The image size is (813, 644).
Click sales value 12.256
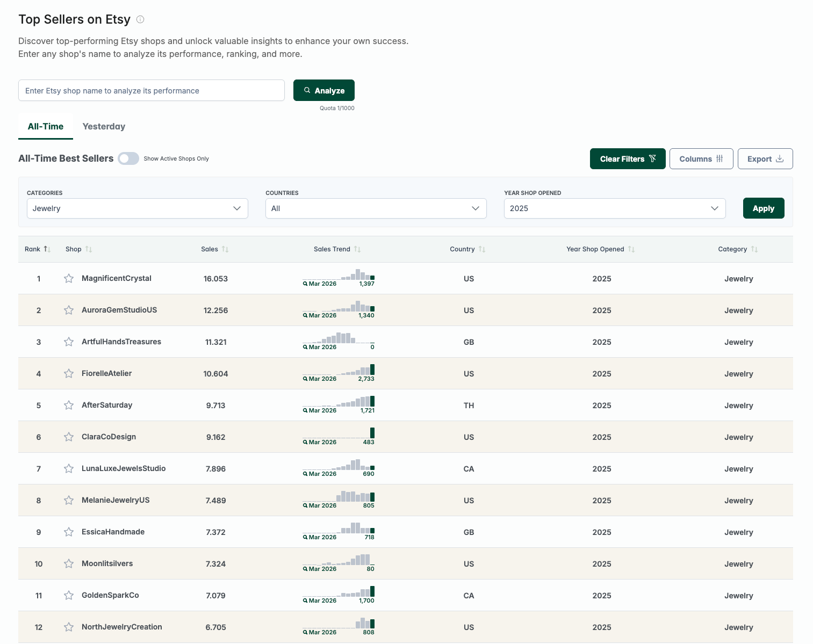215,310
